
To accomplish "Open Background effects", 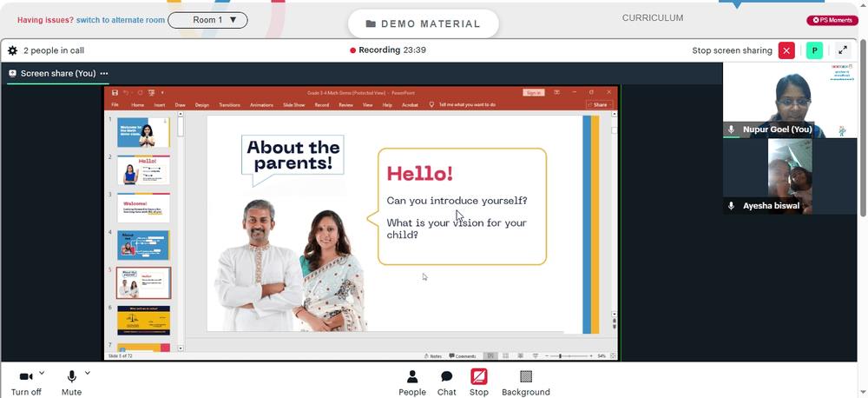I will [526, 383].
